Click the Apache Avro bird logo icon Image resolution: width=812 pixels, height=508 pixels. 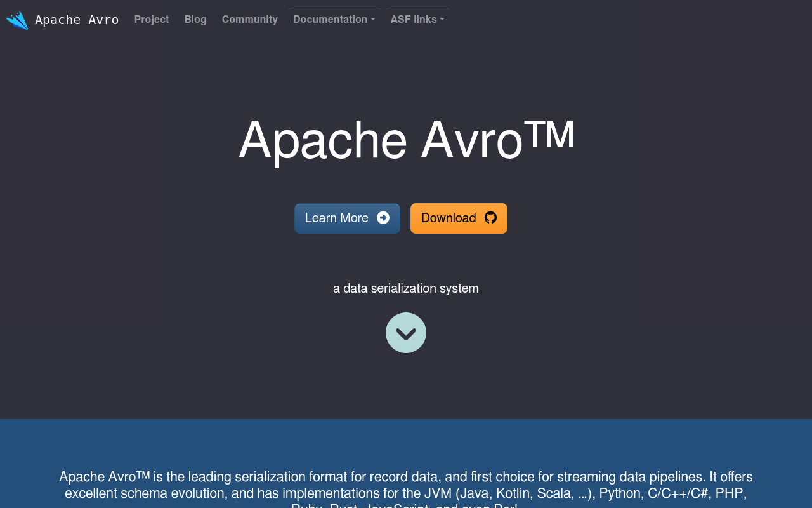pyautogui.click(x=17, y=20)
